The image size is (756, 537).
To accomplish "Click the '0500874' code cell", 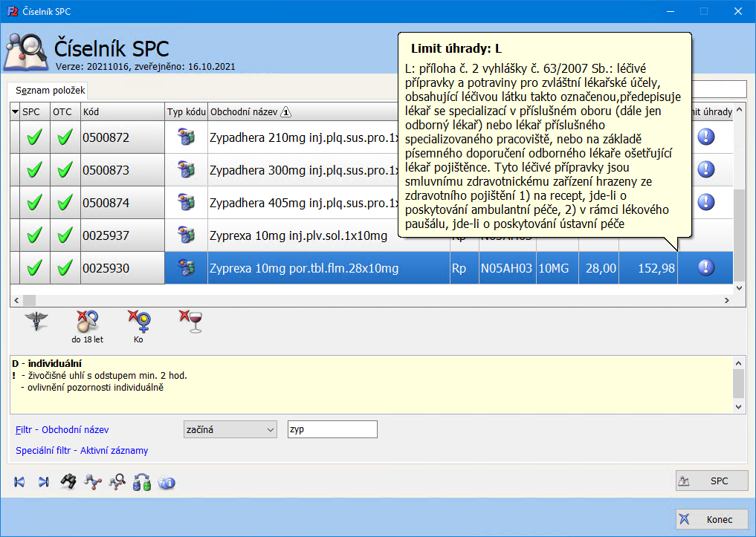I will (x=123, y=203).
